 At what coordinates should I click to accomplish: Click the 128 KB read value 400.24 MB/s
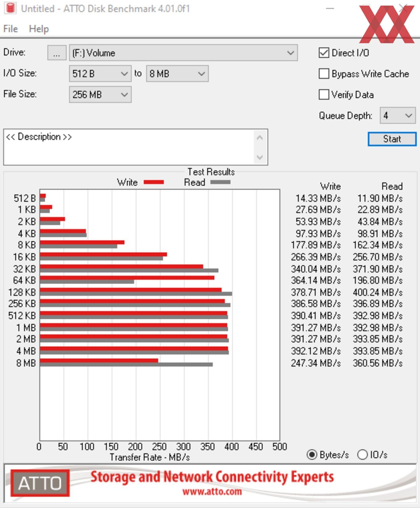(x=378, y=292)
